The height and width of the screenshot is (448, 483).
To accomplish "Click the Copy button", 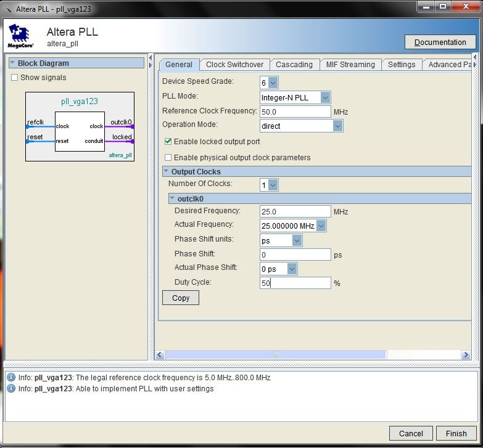I will 181,298.
